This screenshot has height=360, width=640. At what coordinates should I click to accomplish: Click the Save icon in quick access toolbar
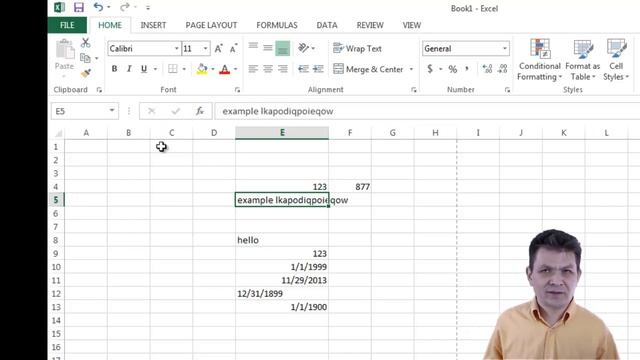pos(78,7)
